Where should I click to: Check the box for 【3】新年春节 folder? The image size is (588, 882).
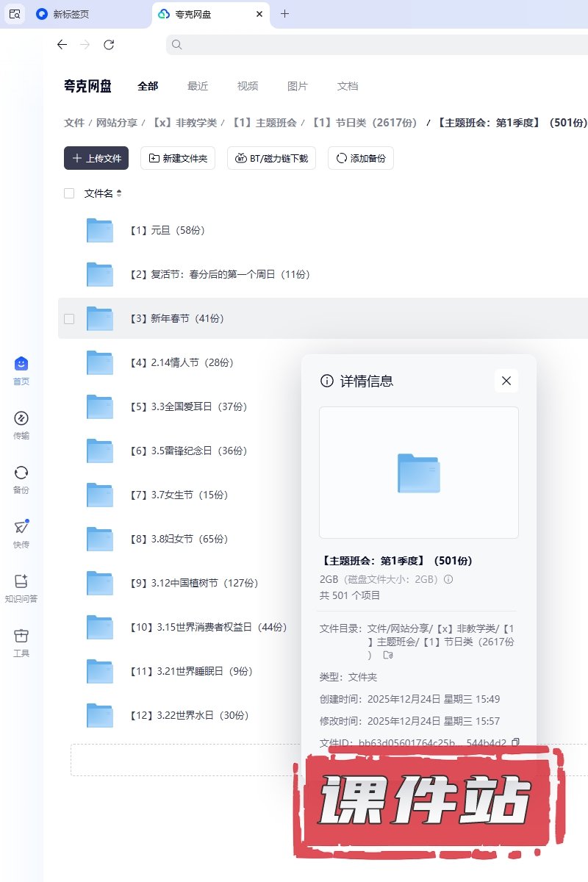(69, 318)
